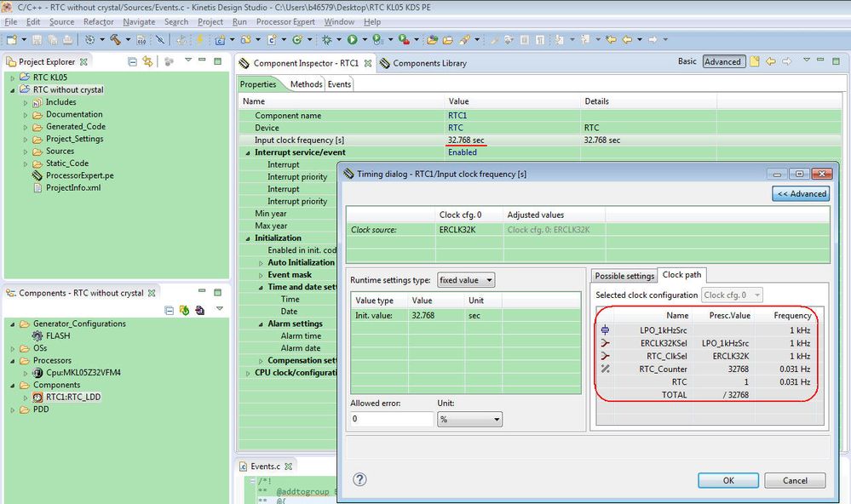
Task: Click OK in the Timing dialog
Action: coord(728,480)
